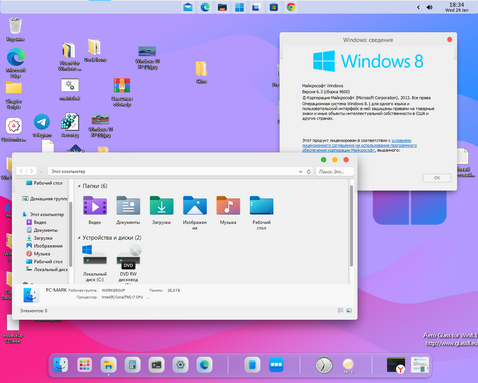Click the analog clock widget in the dock
The height and width of the screenshot is (383, 478).
[x=324, y=365]
